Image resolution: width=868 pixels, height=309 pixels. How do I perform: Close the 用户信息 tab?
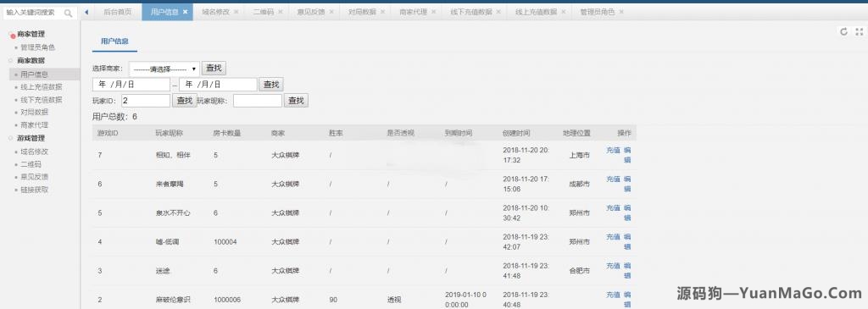185,12
